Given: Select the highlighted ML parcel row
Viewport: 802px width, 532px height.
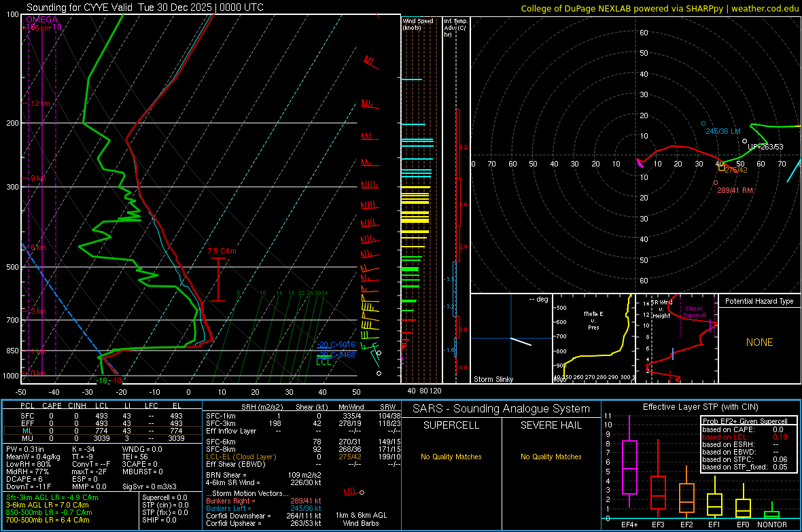Looking at the screenshot, I should (103, 431).
